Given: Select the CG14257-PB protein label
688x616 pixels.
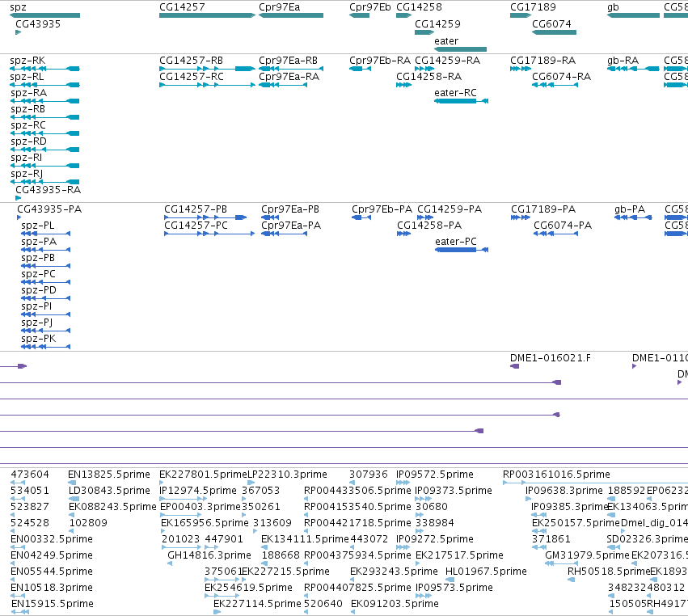Looking at the screenshot, I should [196, 209].
